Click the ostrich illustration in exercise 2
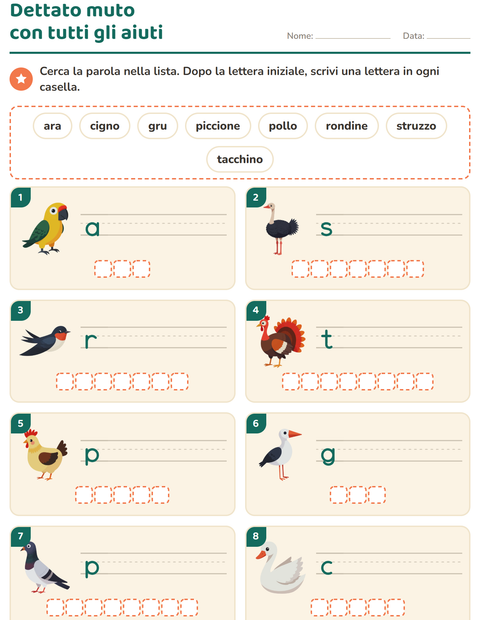This screenshot has height=620, width=480. 280,228
